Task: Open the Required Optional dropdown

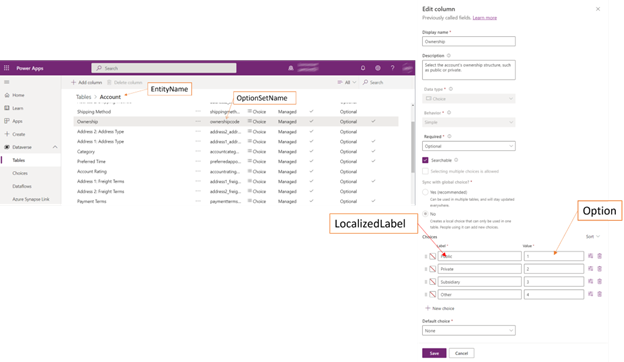Action: 468,146
